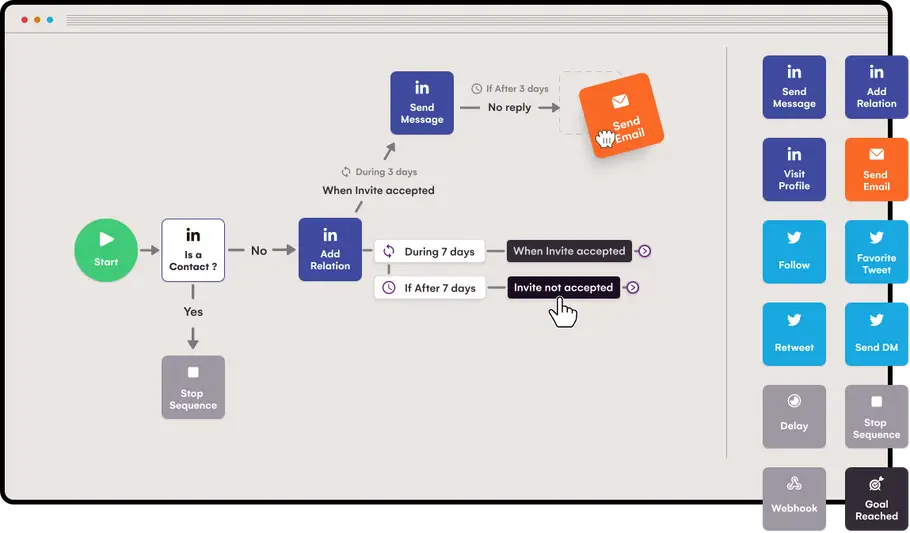The width and height of the screenshot is (910, 533).
Task: Click the green Start node
Action: pos(106,250)
